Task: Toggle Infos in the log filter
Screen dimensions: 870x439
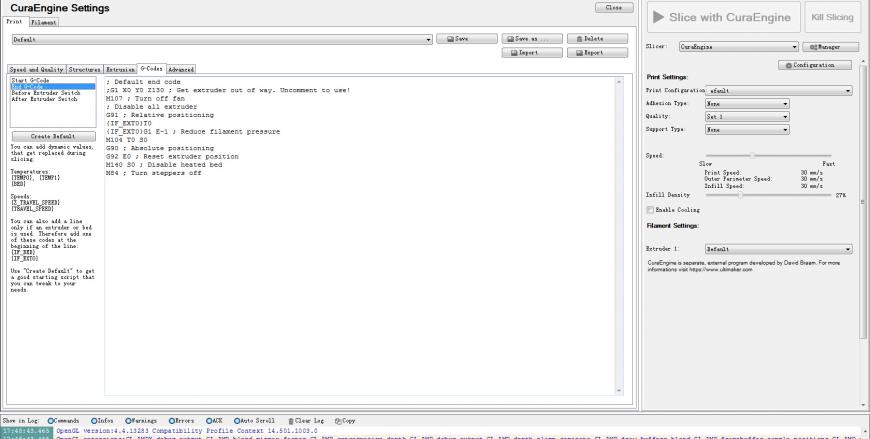Action: tap(102, 421)
